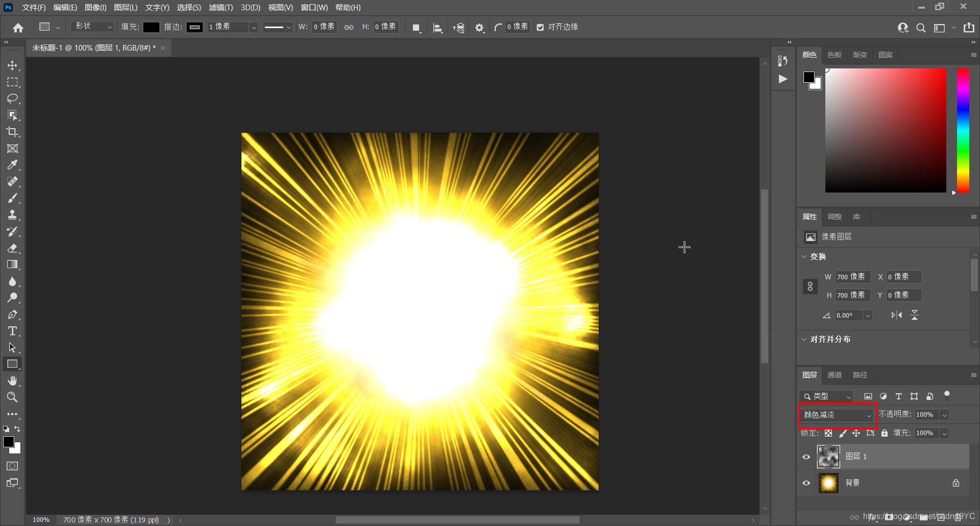The image size is (980, 526).
Task: Select the Type tool
Action: [x=12, y=331]
